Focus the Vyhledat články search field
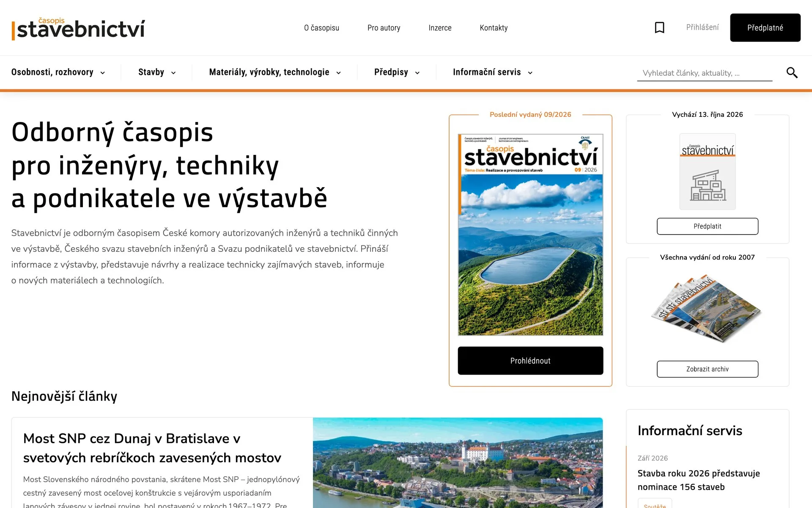812x508 pixels. pyautogui.click(x=705, y=73)
